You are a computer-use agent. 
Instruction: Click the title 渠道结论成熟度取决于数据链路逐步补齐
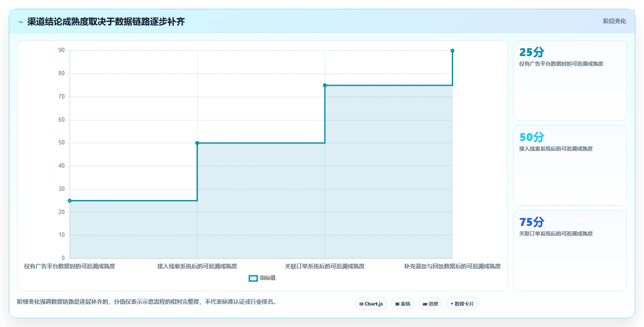(x=106, y=21)
